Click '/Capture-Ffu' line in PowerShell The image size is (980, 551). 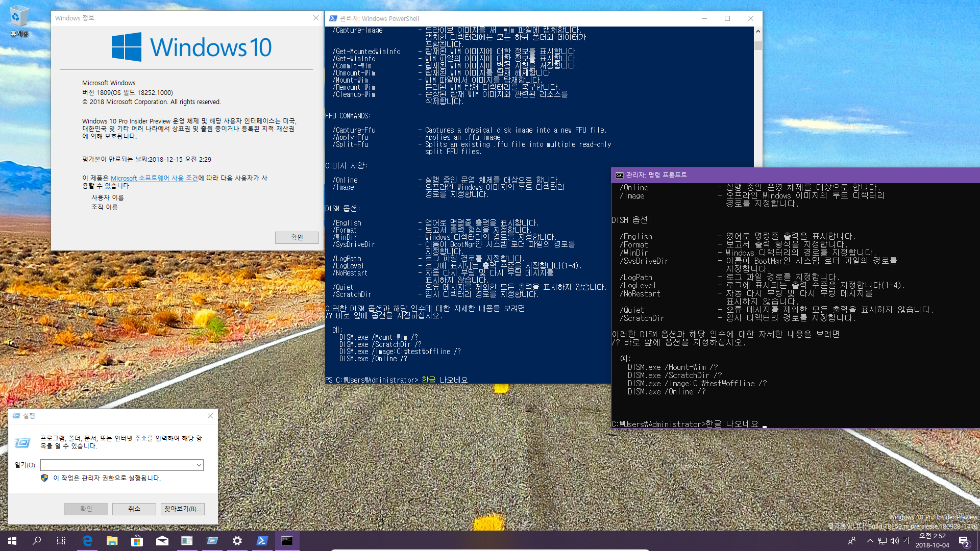[x=470, y=130]
